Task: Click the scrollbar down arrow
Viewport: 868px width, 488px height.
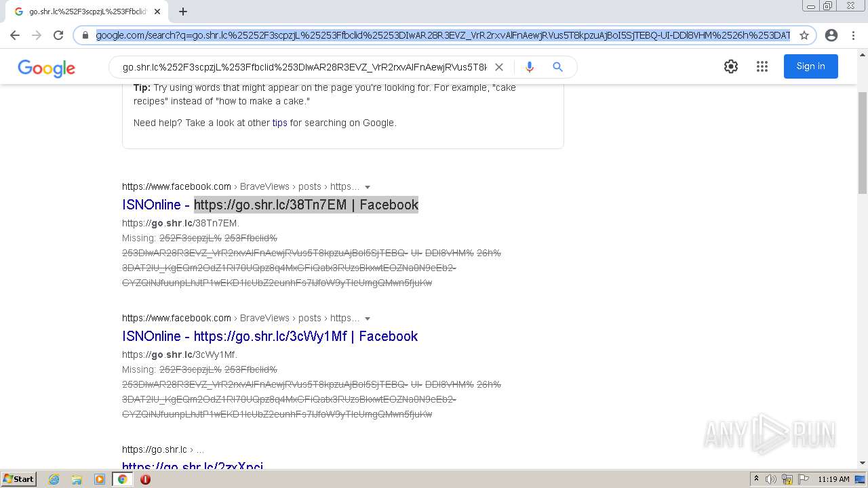Action: click(863, 464)
